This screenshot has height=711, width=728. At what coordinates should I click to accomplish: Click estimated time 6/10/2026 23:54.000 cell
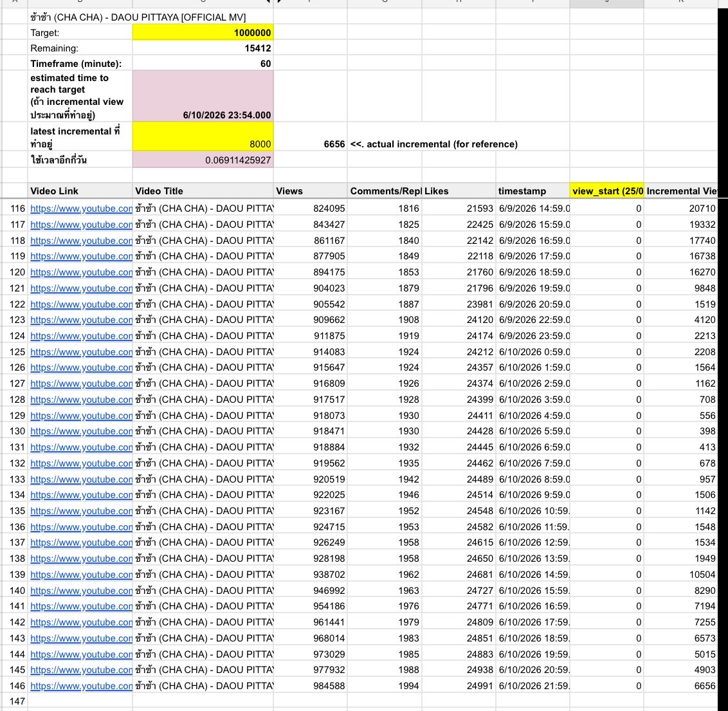(203, 96)
